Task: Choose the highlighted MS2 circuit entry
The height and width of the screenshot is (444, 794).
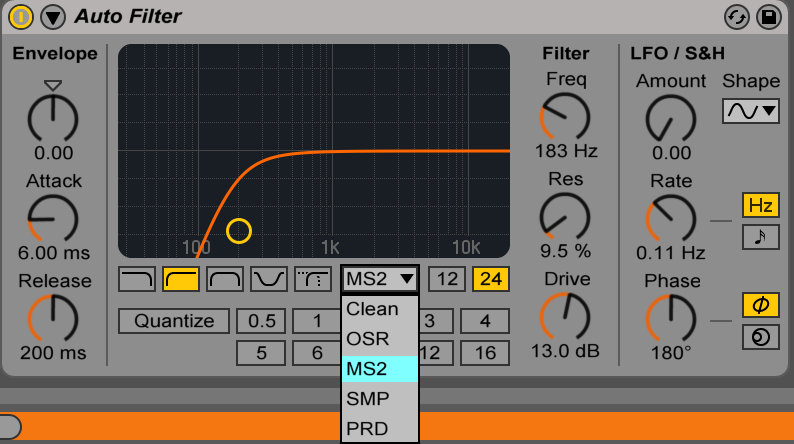Action: (380, 369)
